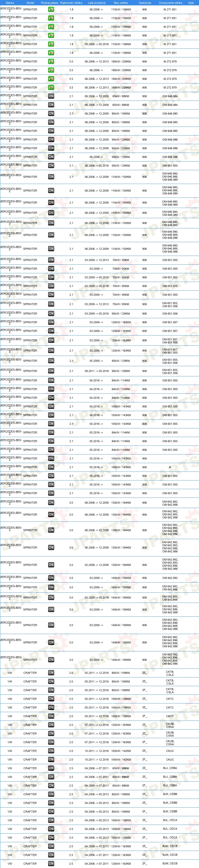Screen dimensions: 199x868
Task: Click the Lata produkcji column header
Action: (x=97, y=3)
